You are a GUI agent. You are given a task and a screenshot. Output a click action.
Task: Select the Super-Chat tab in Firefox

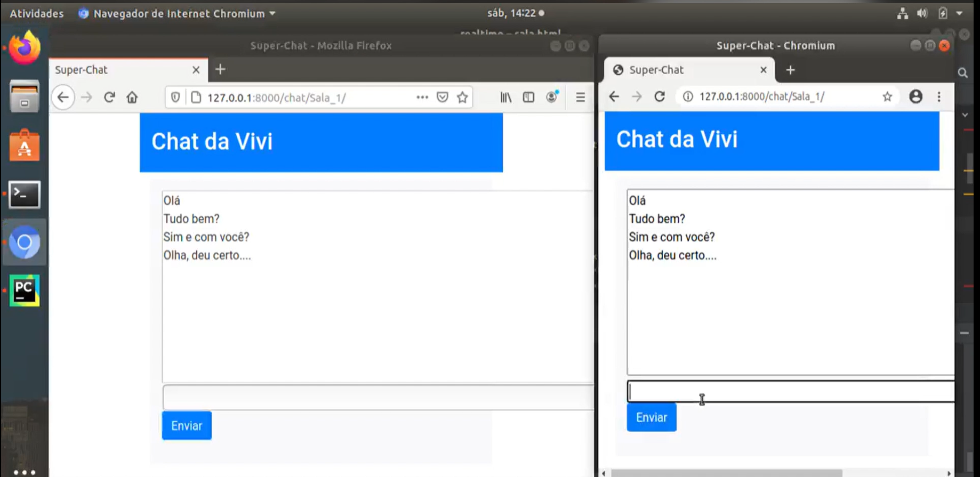[128, 70]
